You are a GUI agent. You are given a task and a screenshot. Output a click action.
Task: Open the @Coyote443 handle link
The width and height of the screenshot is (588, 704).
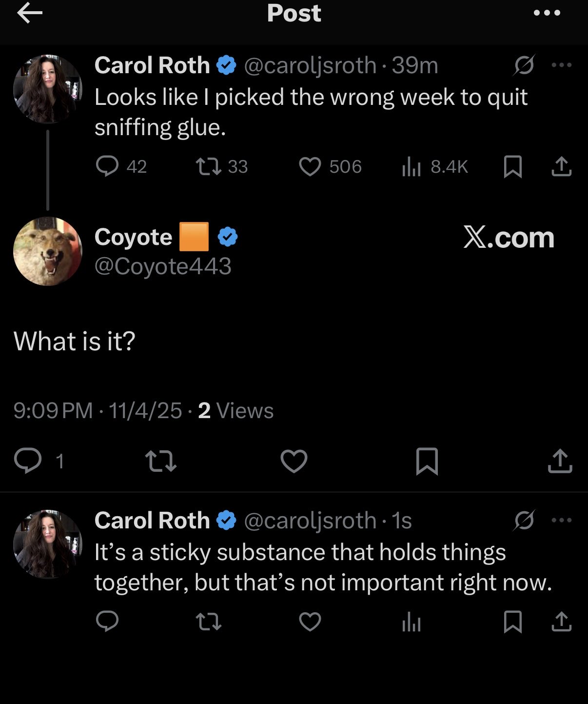(x=163, y=266)
